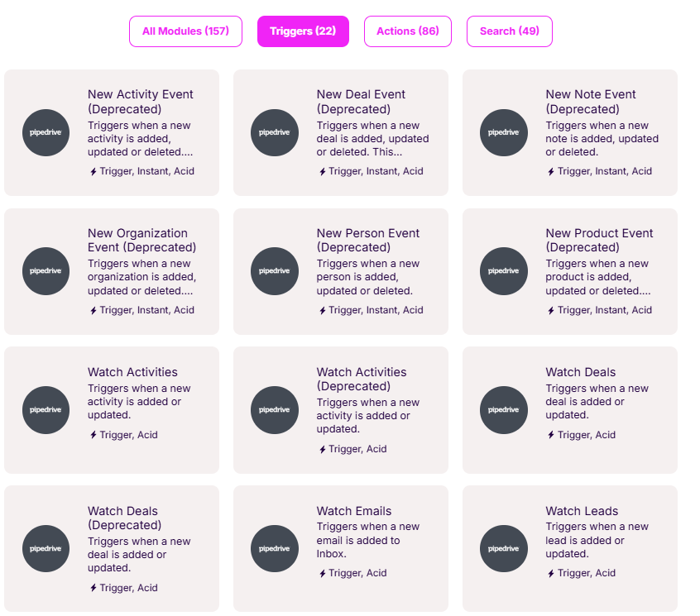Click the lightning bolt on New Deal Event card
This screenshot has width=700, height=616.
(x=322, y=171)
